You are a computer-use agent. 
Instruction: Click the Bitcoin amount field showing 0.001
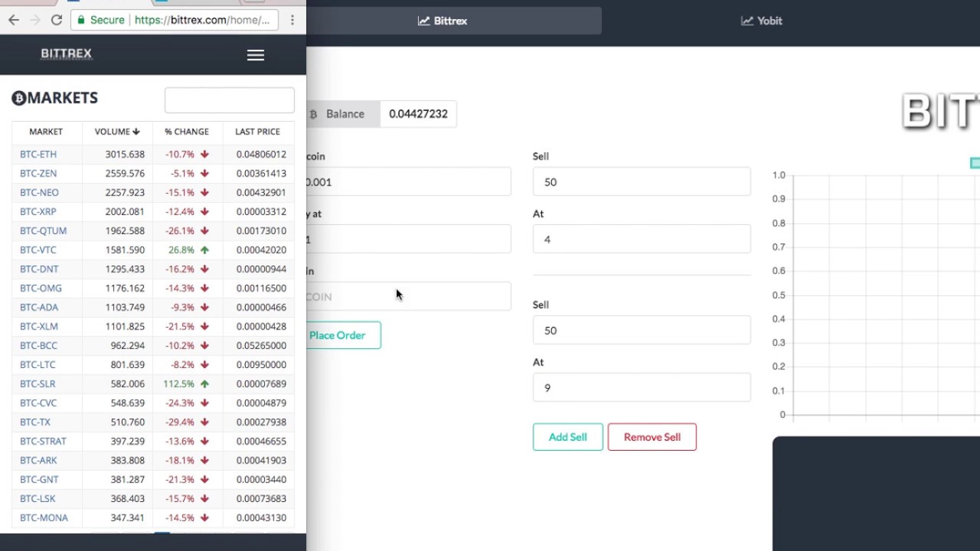[408, 182]
